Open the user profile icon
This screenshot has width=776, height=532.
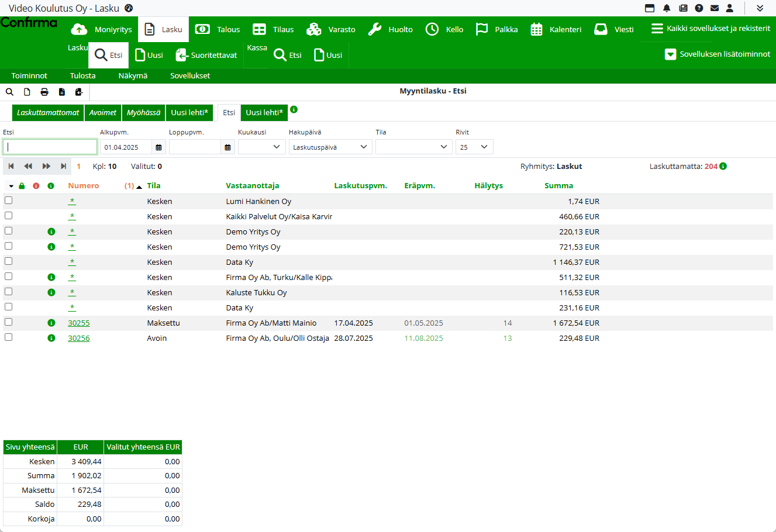[730, 8]
